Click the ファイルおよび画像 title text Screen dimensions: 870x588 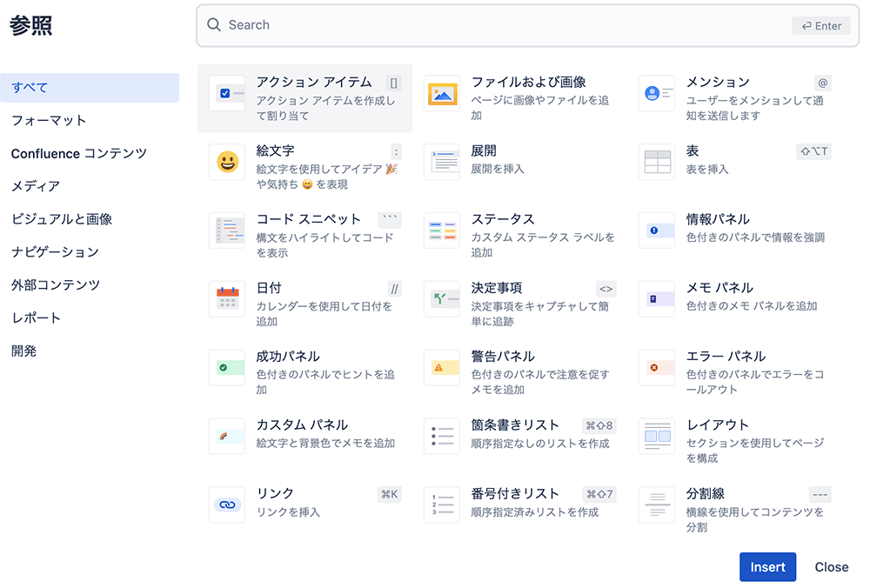528,82
